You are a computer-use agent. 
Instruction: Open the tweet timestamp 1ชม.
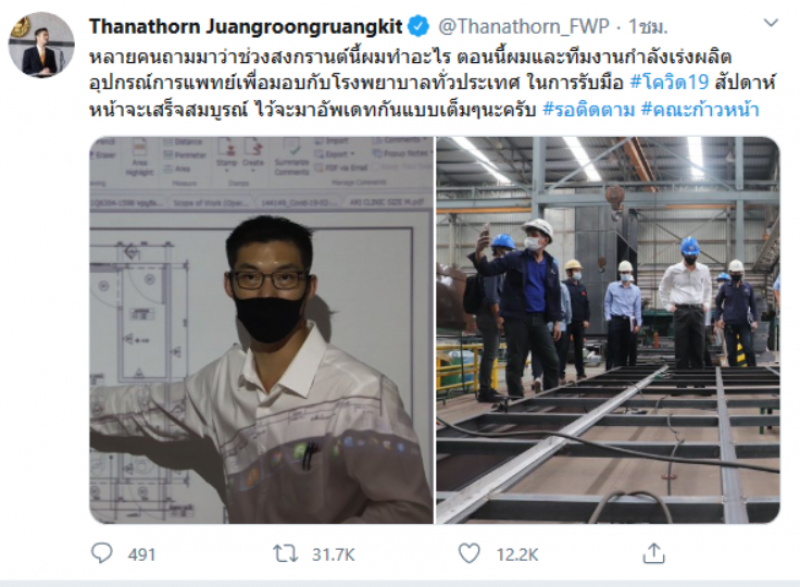(647, 27)
